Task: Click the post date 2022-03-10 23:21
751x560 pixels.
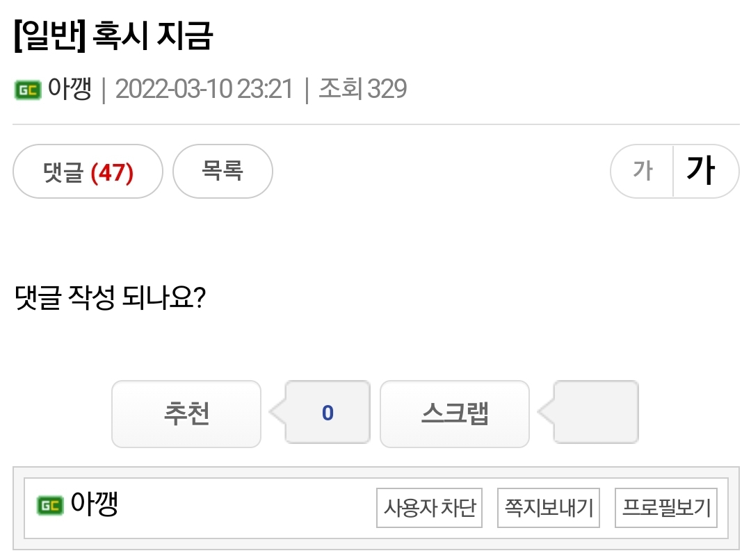Action: (204, 90)
